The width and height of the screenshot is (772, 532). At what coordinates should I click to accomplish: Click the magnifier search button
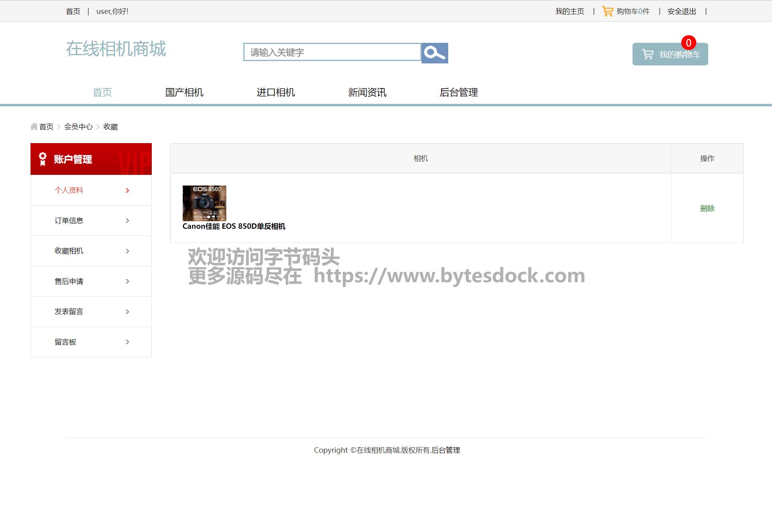(x=434, y=53)
